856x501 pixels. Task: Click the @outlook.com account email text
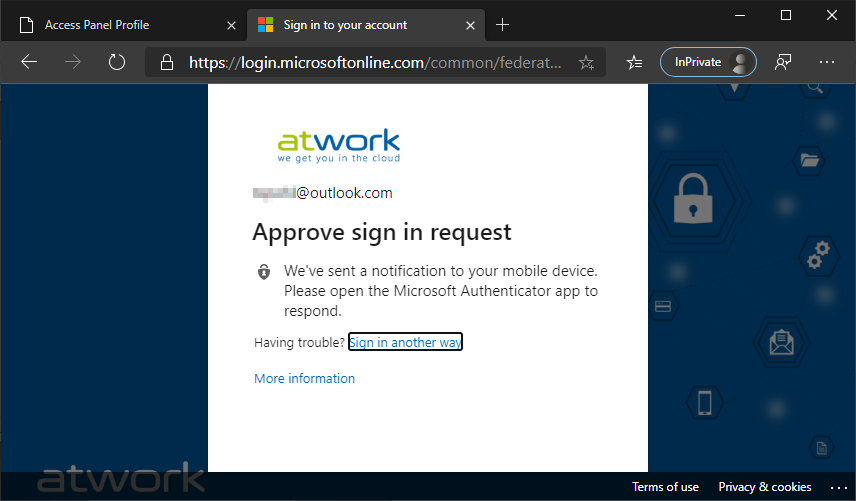[x=323, y=193]
